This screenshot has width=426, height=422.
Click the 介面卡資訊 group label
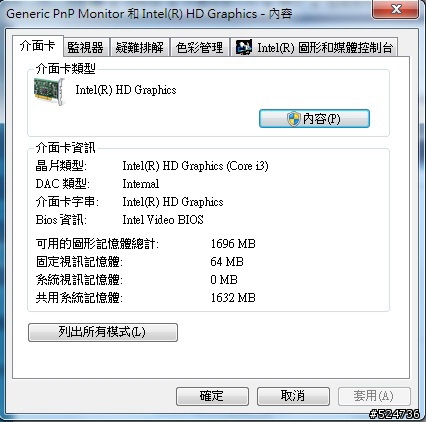pos(66,148)
